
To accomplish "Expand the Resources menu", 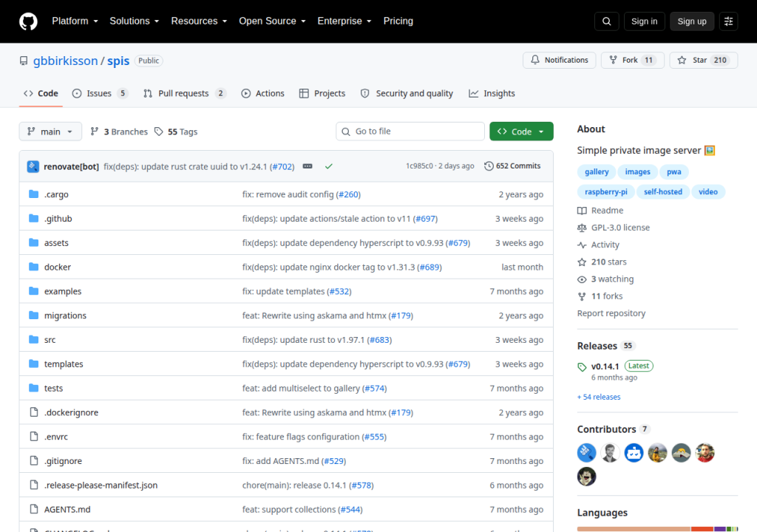I will click(199, 21).
